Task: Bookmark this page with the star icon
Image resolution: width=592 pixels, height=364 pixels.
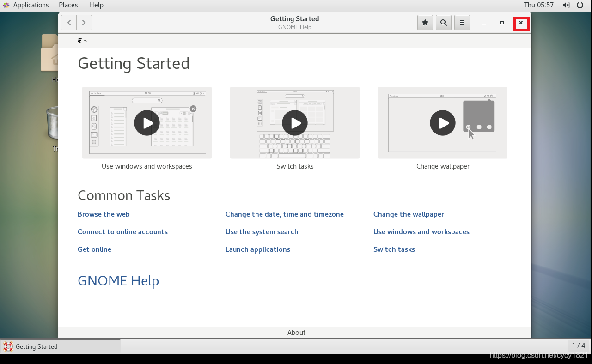Action: [x=425, y=23]
